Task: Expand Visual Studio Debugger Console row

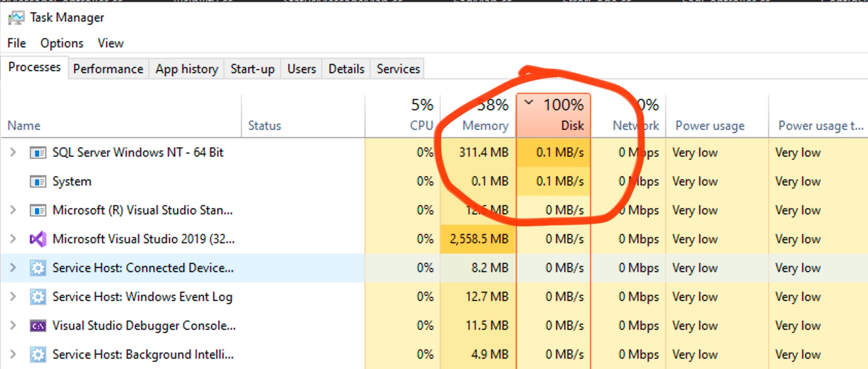Action: click(x=13, y=326)
